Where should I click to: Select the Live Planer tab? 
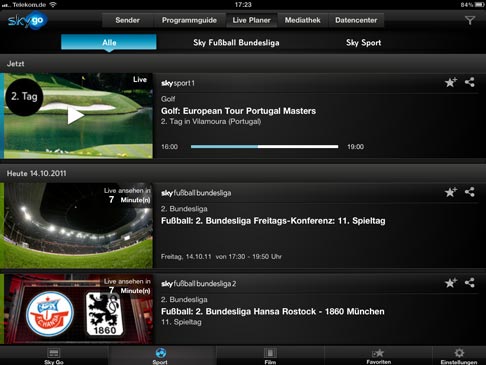click(251, 20)
